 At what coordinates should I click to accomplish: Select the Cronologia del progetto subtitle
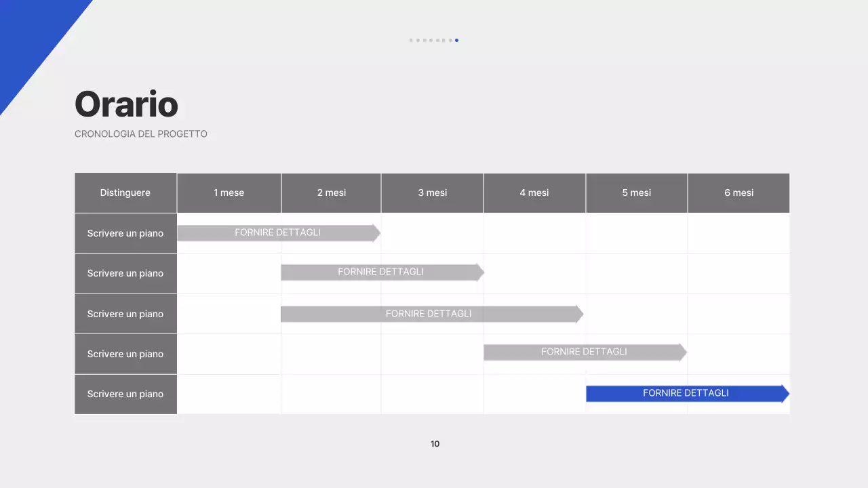pos(140,134)
